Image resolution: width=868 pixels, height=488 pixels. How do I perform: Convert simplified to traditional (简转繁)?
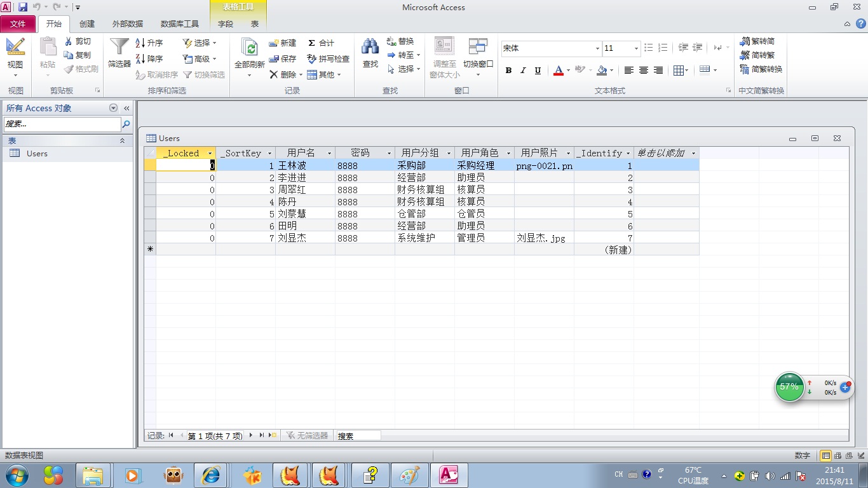757,55
